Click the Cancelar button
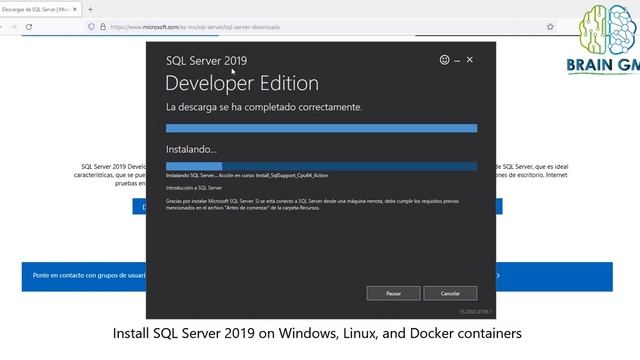Screen dimensions: 640x360 (x=450, y=293)
